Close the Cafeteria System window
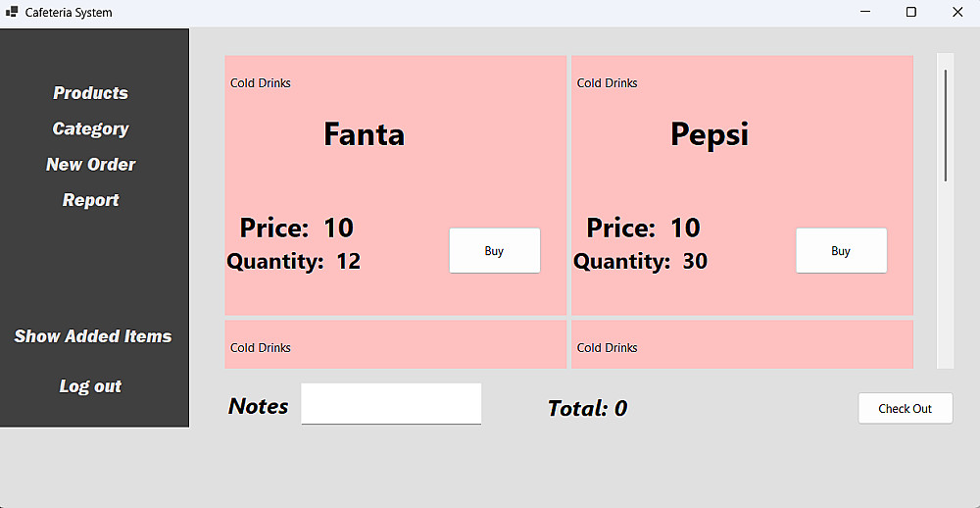 956,13
